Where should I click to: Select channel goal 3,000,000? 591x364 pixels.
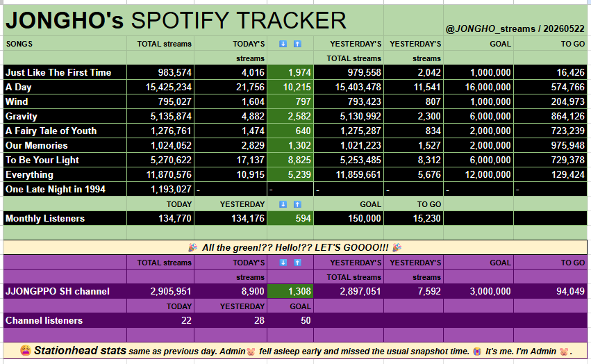[478, 291]
